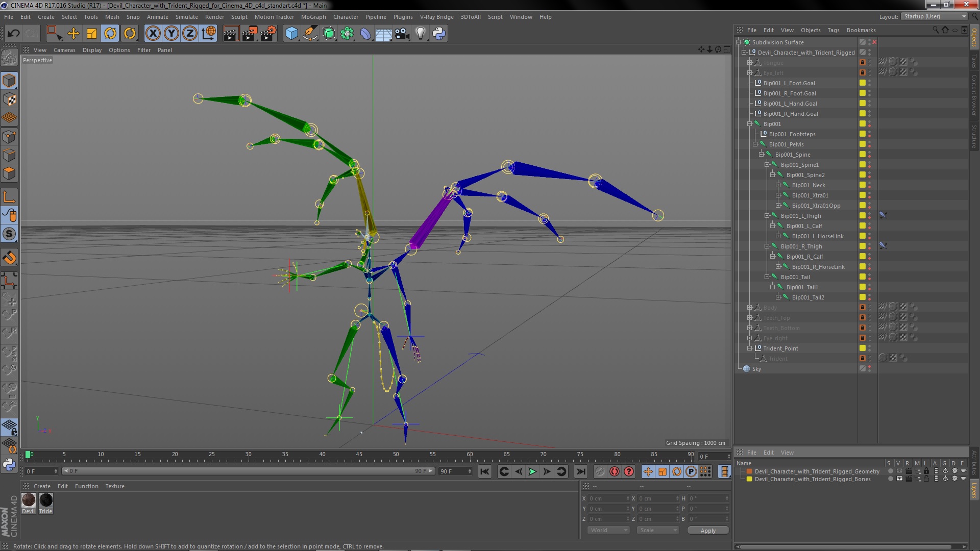
Task: Click Render View clapperboard icon
Action: click(x=231, y=34)
